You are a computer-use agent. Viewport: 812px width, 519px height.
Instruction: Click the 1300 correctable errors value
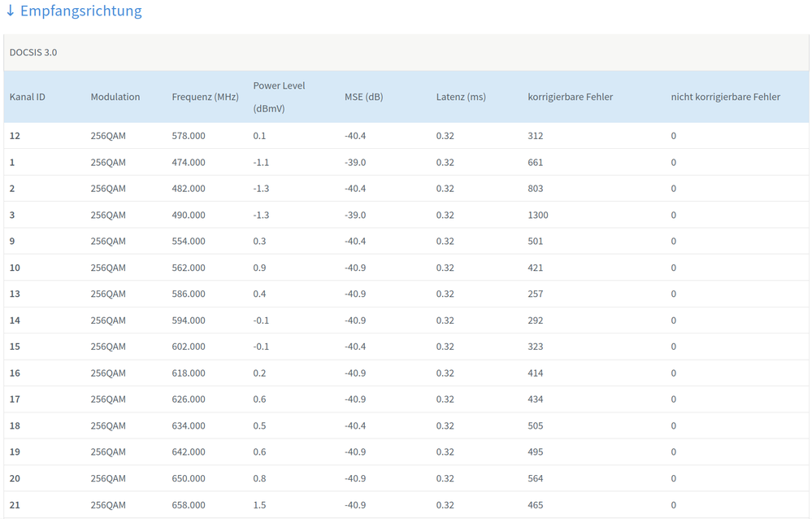(537, 215)
